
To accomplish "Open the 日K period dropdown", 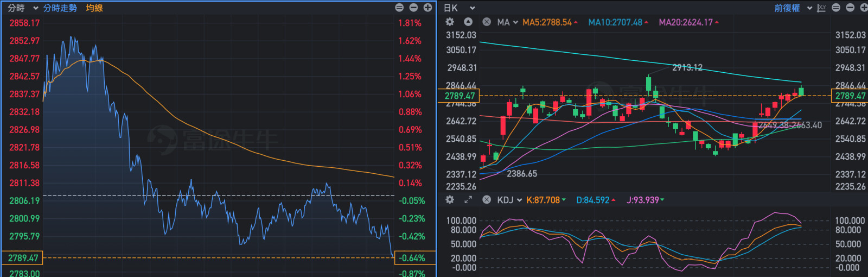I will [x=459, y=8].
